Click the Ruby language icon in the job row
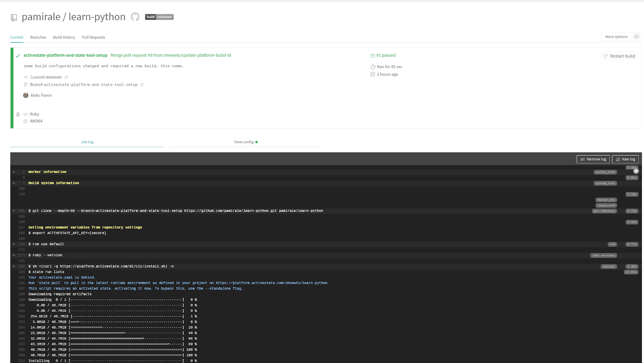Screen dimensions: 644x363 25,114
